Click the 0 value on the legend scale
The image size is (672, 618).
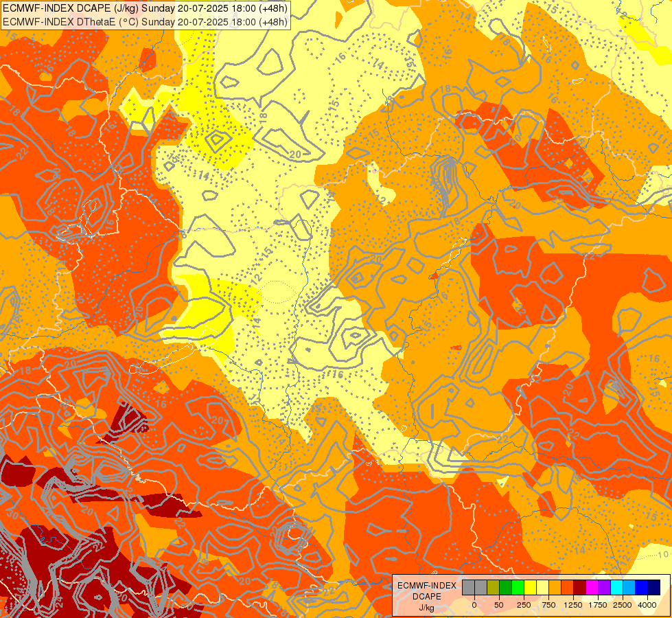point(474,605)
